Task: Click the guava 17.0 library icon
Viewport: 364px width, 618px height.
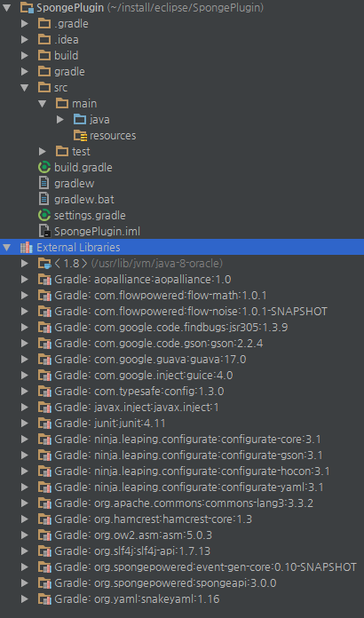Action: [44, 360]
